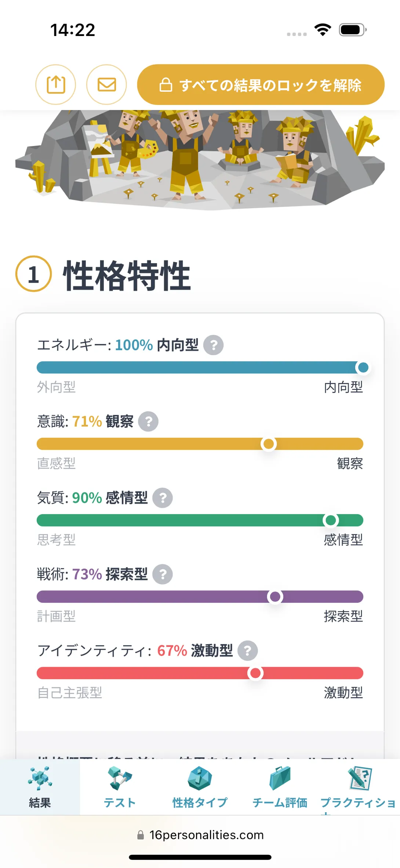The image size is (400, 868).
Task: Tap the help icon beside 探索型
Action: 163,574
